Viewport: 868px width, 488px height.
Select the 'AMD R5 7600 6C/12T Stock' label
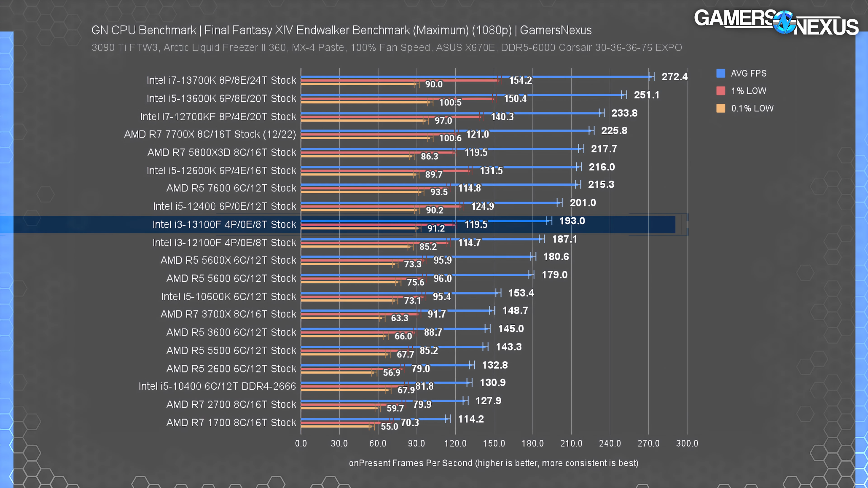coord(231,188)
